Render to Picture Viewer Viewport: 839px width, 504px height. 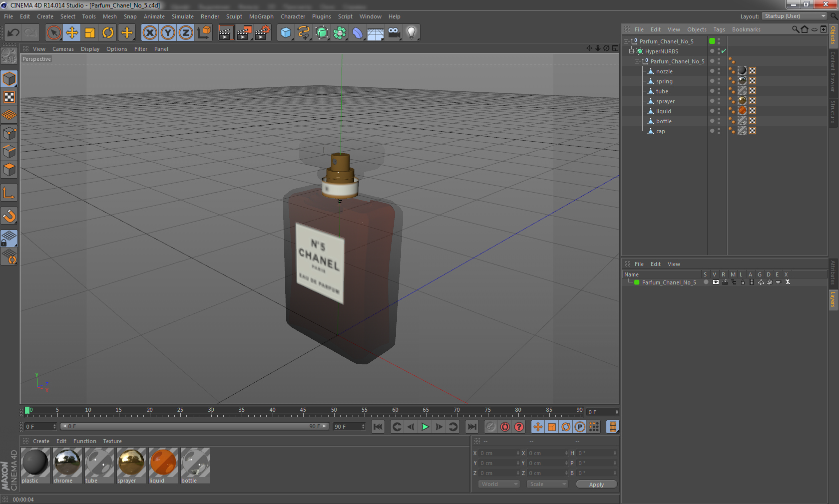244,33
